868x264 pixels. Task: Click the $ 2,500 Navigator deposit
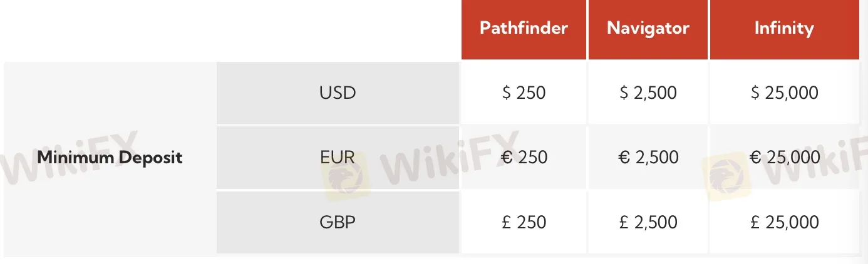648,93
